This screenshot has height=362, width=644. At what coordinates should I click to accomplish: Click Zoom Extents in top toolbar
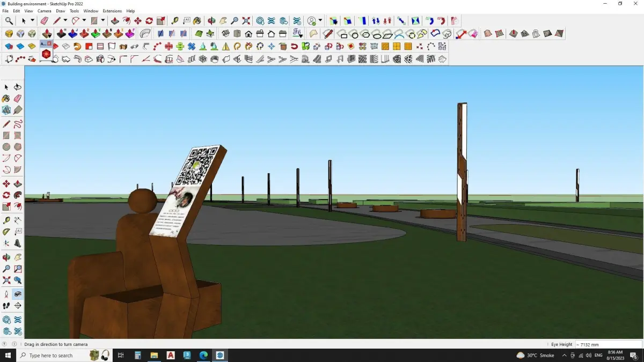[x=246, y=21]
